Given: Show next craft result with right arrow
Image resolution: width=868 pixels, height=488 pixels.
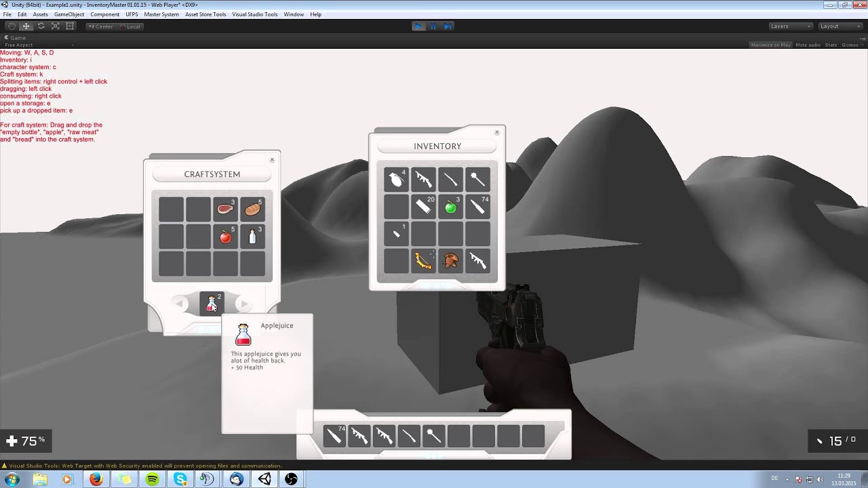Looking at the screenshot, I should (244, 304).
